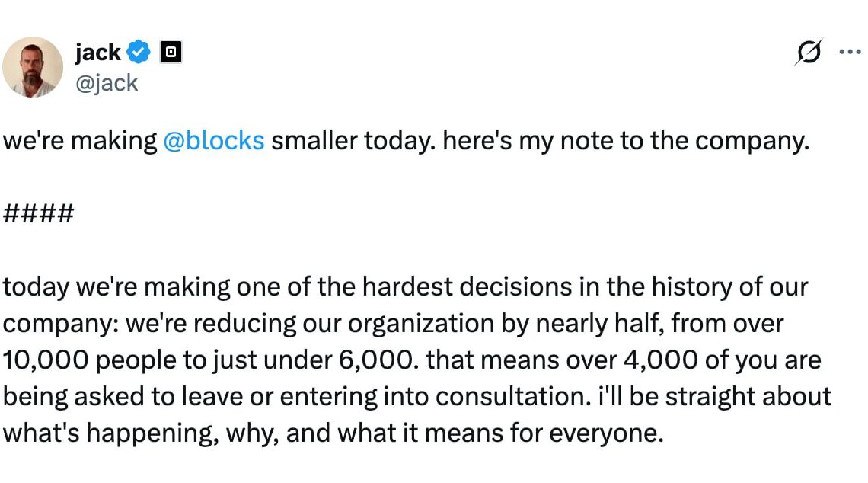Follow the @blocks mention link

(214, 142)
